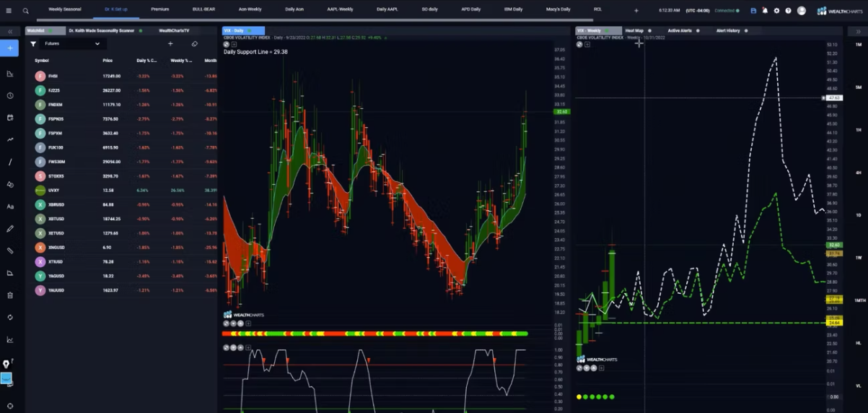Open Dr. Keith Wade Seasonality Scanner tab
The height and width of the screenshot is (413, 868).
[x=102, y=31]
